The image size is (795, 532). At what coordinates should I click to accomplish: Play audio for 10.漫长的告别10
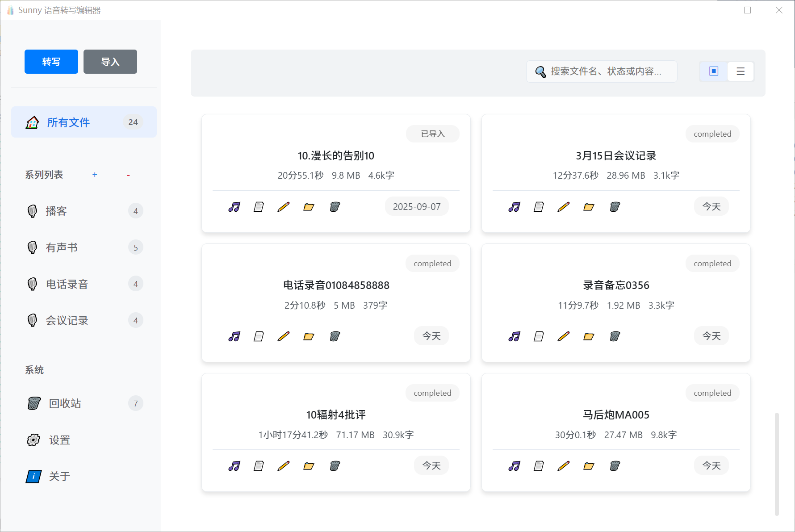pos(234,206)
